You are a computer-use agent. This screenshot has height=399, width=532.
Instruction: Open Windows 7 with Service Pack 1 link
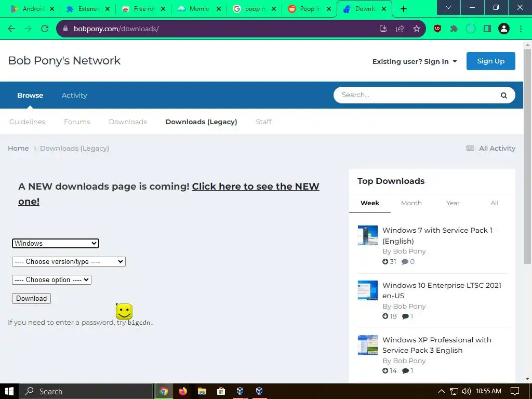pos(437,235)
